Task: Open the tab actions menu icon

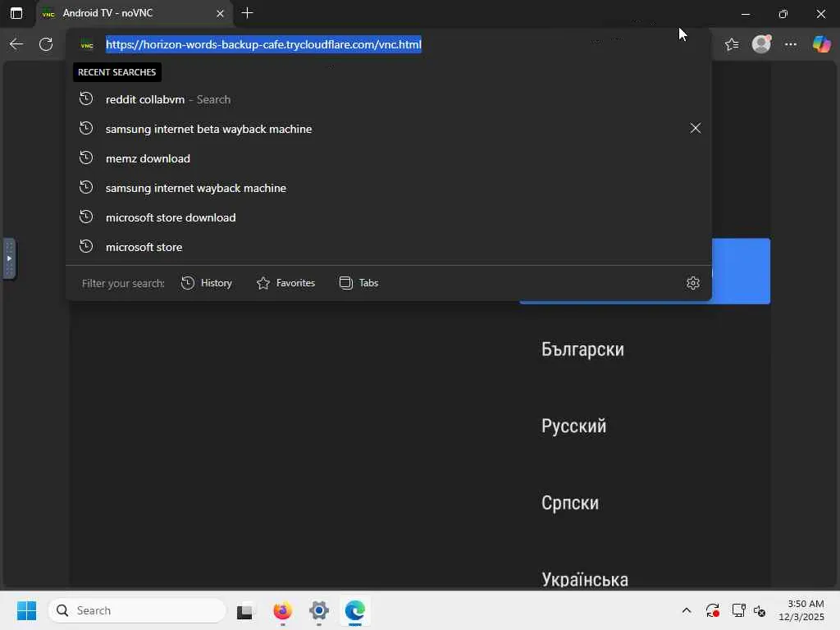Action: [16, 13]
